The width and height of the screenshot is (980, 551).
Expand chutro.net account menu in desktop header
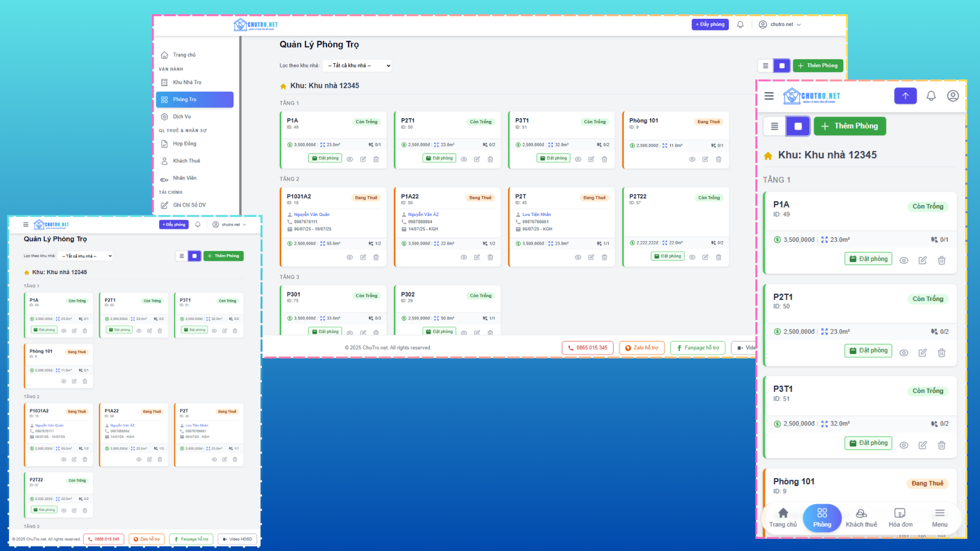click(780, 24)
